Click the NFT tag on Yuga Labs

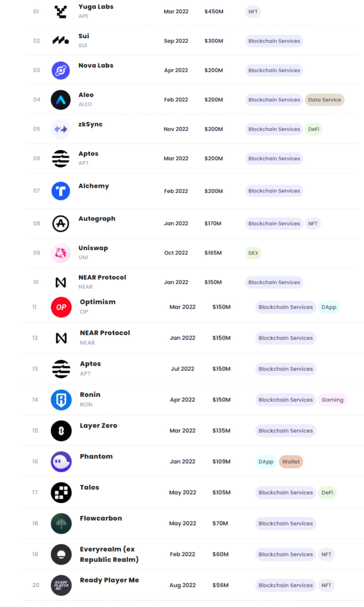pos(253,12)
